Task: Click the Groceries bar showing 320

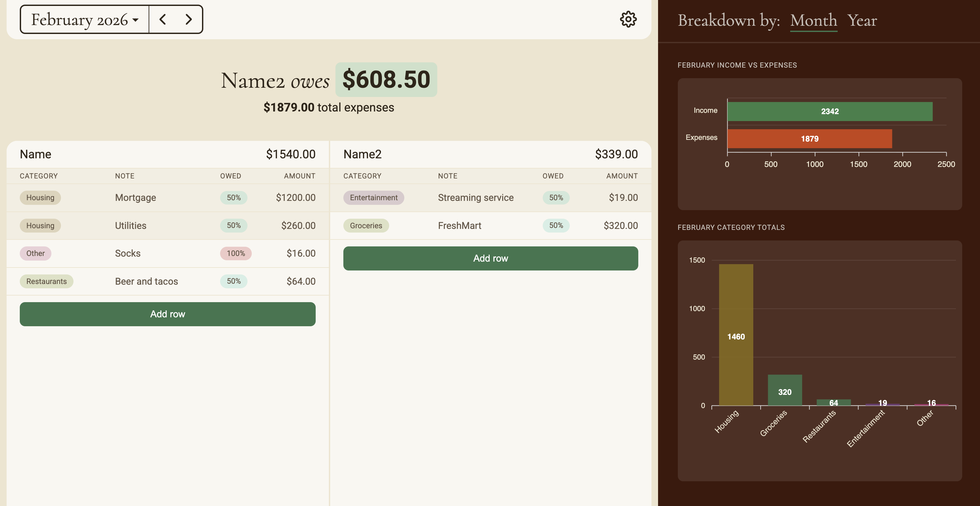Action: tap(785, 390)
